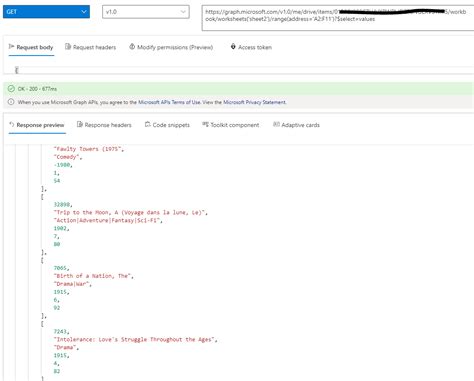Click the info icon beside terms notice
The width and height of the screenshot is (474, 381).
pyautogui.click(x=11, y=102)
